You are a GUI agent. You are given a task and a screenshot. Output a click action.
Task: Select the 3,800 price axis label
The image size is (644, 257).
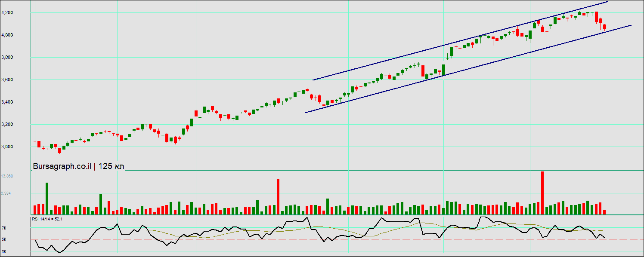pyautogui.click(x=7, y=58)
